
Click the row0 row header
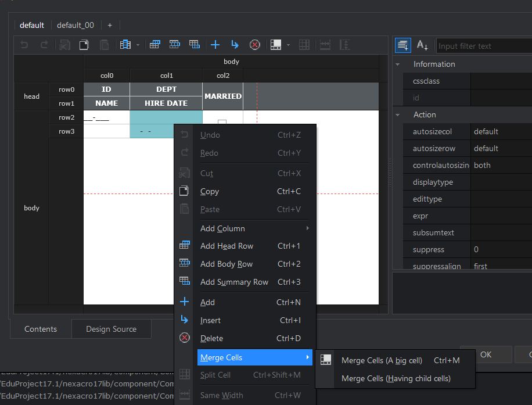click(x=66, y=89)
